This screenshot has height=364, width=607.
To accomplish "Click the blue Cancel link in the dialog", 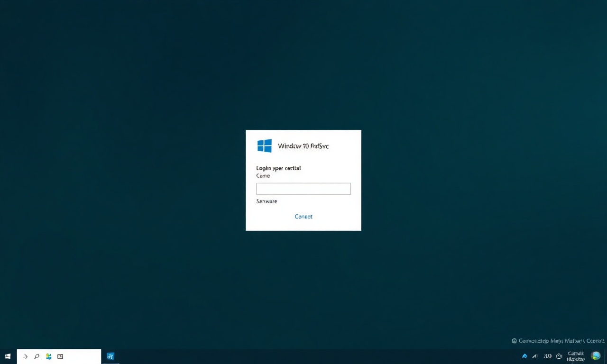I will point(303,216).
